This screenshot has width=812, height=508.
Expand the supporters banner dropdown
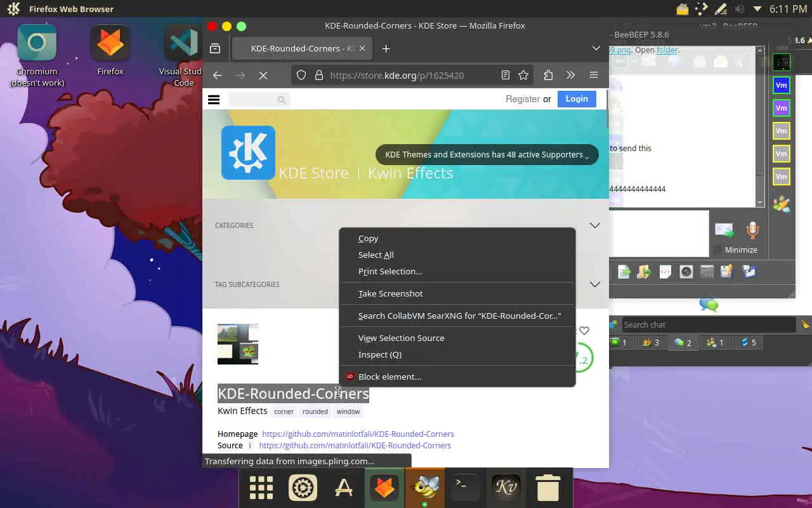click(587, 156)
